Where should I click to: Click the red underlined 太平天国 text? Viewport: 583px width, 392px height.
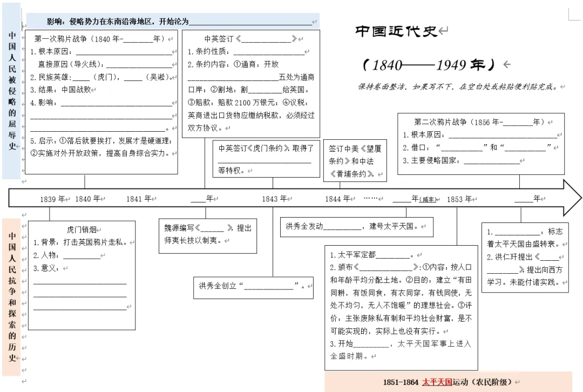coord(437,382)
